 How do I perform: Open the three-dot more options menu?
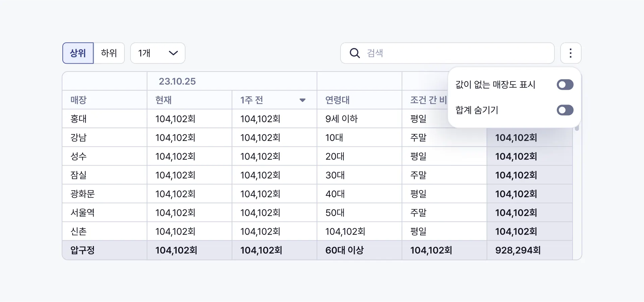(x=571, y=53)
